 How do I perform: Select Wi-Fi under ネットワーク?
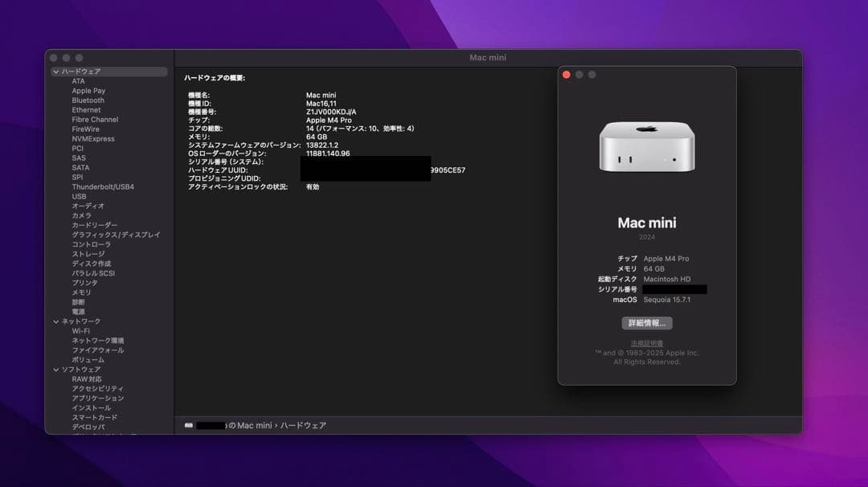(x=80, y=330)
